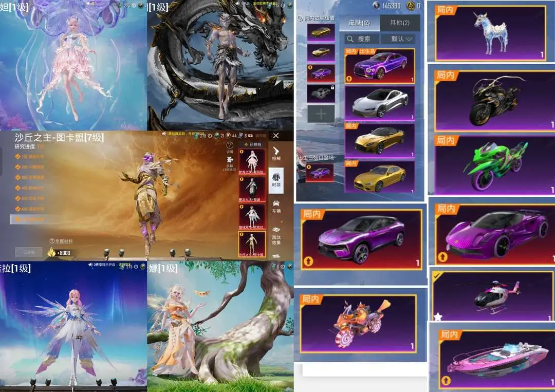The width and height of the screenshot is (555, 392).
Task: Select the 沙丘之主 outfit thumbnail
Action: pyautogui.click(x=252, y=244)
